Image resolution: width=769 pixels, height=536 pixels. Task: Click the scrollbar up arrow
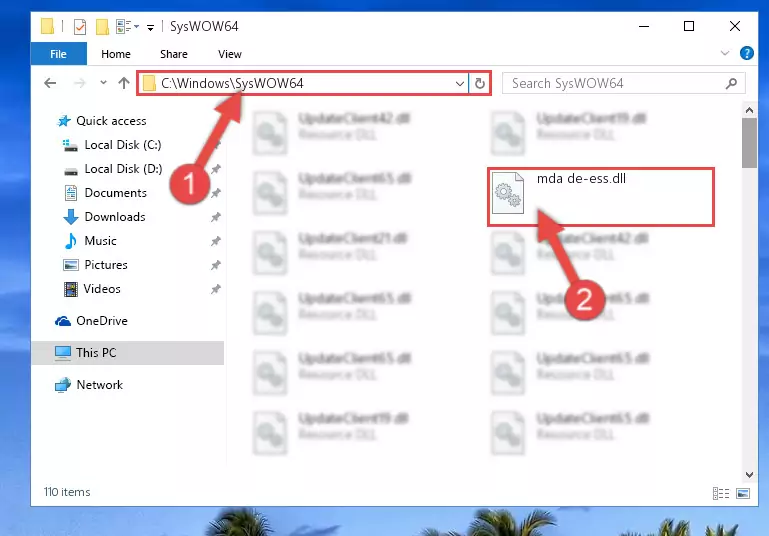click(x=749, y=110)
